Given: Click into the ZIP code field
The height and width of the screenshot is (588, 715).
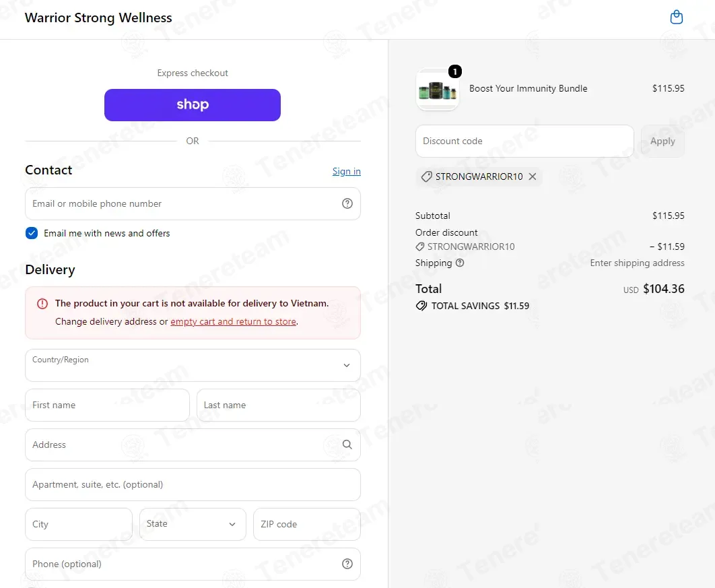Looking at the screenshot, I should pyautogui.click(x=306, y=524).
